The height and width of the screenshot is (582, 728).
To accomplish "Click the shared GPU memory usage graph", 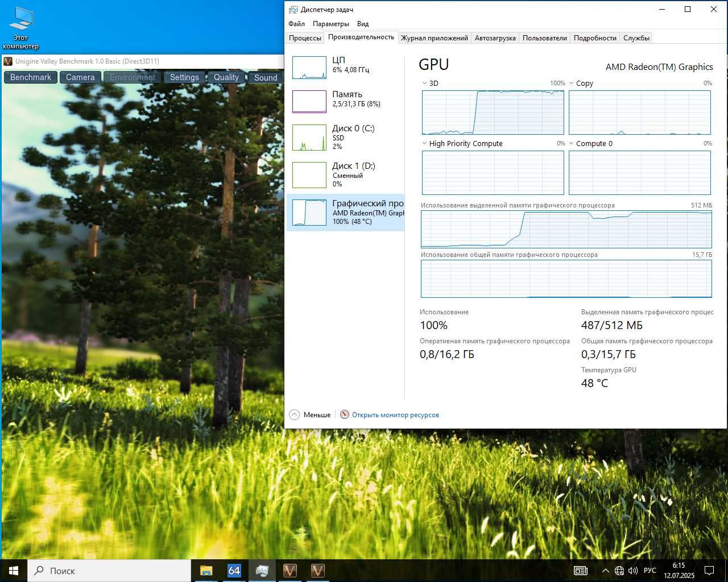I will click(x=566, y=278).
